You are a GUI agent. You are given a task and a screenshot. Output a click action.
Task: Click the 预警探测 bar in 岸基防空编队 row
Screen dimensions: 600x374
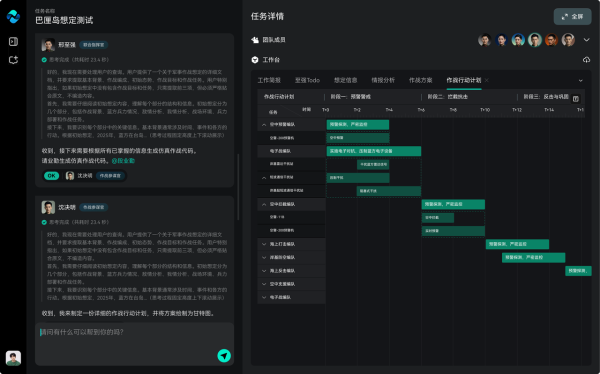tap(533, 257)
